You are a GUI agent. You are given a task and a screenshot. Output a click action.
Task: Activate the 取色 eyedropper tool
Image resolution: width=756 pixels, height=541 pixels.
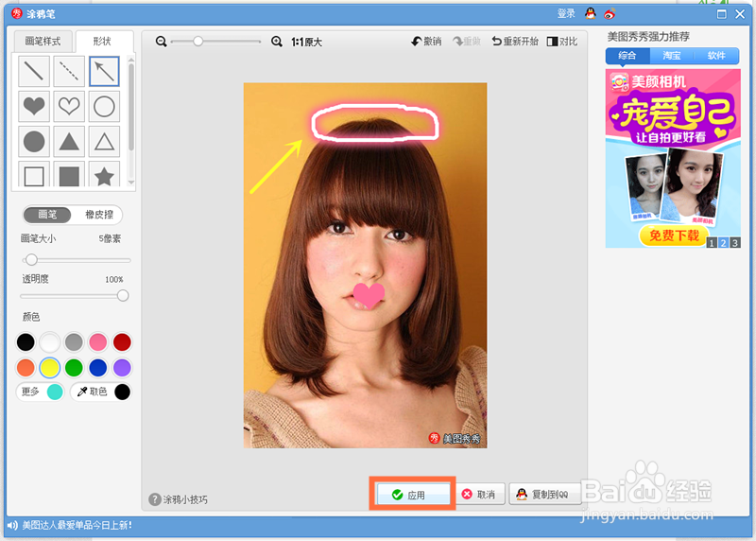coord(101,392)
